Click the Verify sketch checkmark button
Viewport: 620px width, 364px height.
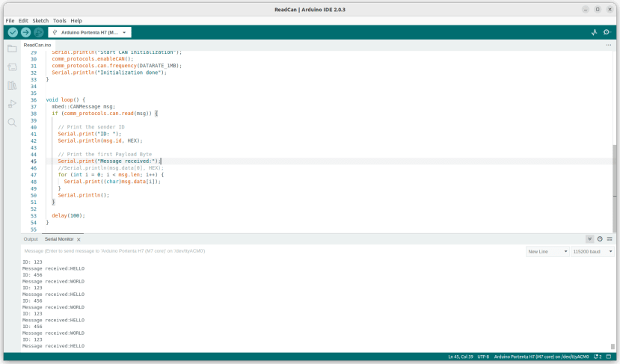[x=13, y=32]
